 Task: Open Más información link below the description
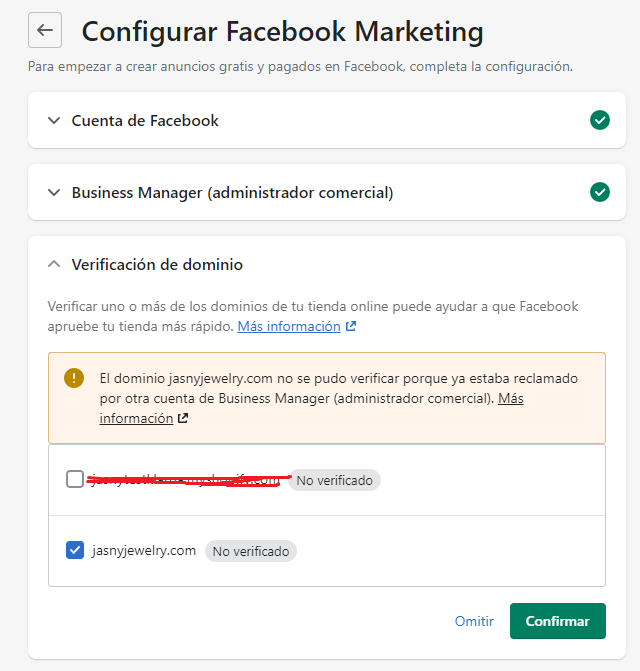tap(289, 327)
